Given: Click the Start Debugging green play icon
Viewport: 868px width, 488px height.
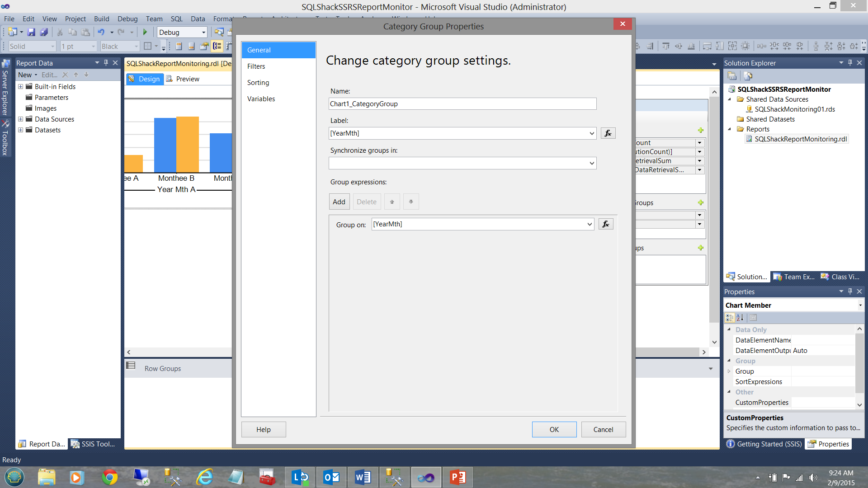Looking at the screenshot, I should point(145,32).
